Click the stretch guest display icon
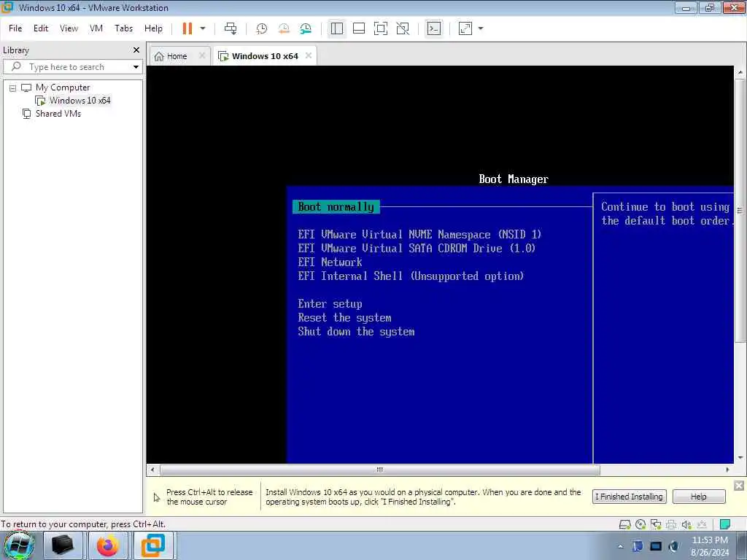 coord(465,28)
